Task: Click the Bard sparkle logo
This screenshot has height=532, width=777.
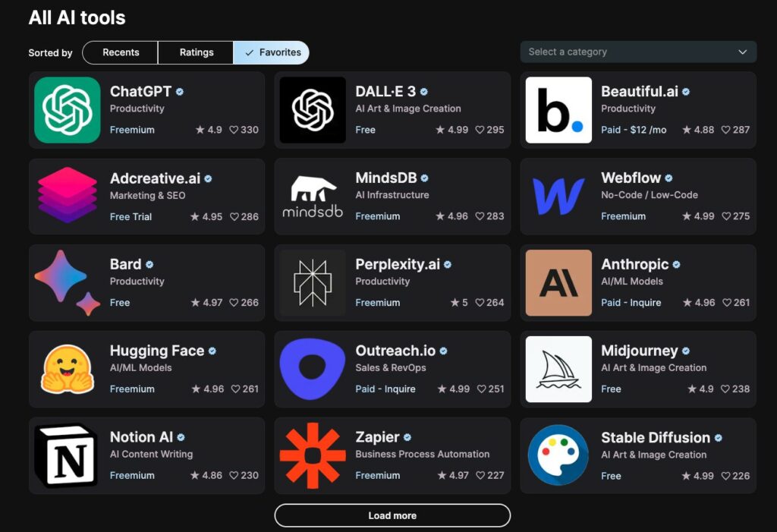Action: pyautogui.click(x=68, y=282)
